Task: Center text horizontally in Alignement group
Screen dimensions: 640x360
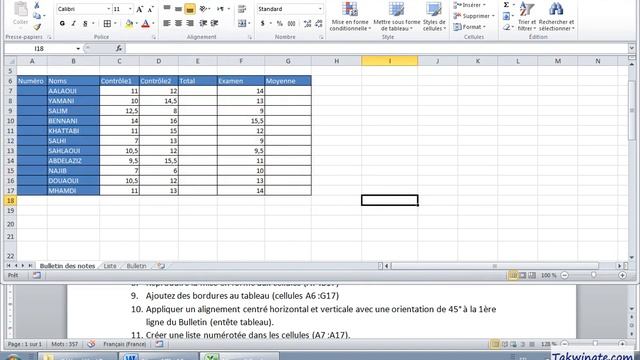Action: click(178, 23)
